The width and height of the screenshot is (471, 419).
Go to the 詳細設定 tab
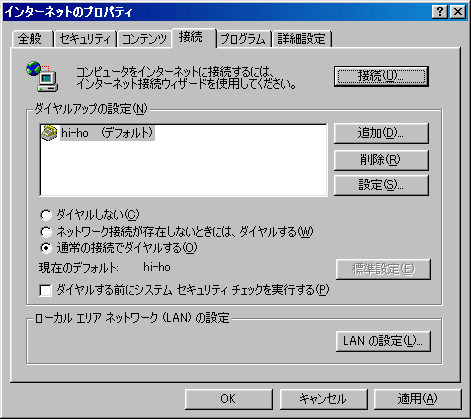(302, 39)
